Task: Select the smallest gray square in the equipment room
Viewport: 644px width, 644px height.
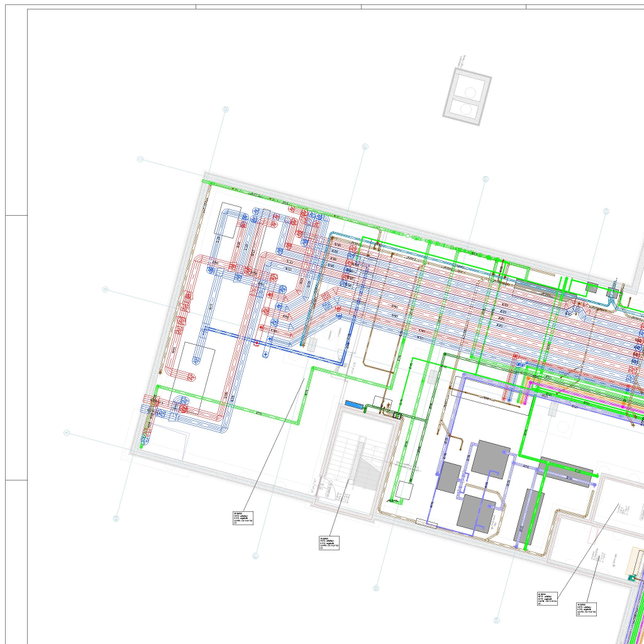Action: [449, 477]
